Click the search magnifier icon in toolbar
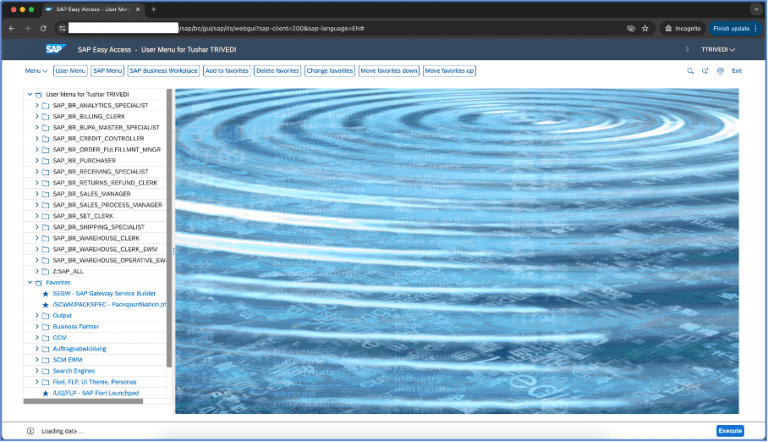Viewport: 768px width, 442px height. pos(690,71)
